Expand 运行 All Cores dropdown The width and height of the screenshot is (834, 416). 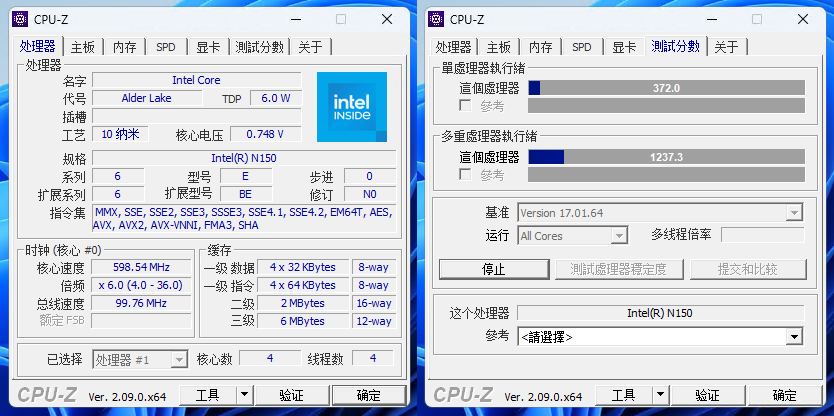coord(619,236)
